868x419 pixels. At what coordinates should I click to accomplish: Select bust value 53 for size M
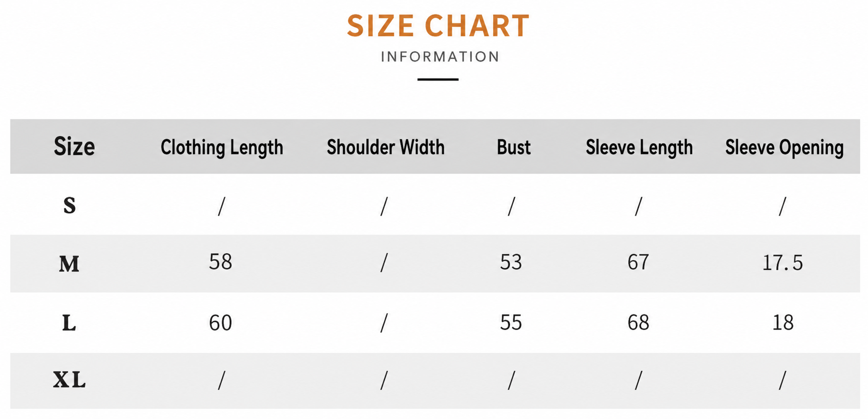click(511, 262)
